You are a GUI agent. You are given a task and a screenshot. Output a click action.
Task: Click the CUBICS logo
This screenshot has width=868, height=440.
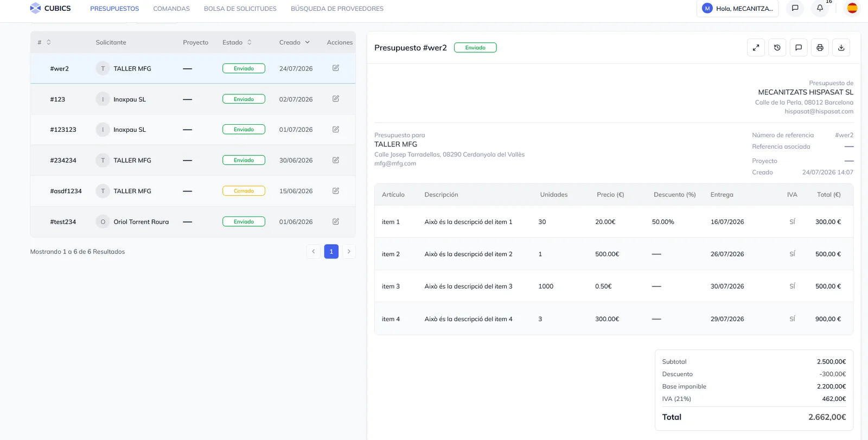point(50,8)
